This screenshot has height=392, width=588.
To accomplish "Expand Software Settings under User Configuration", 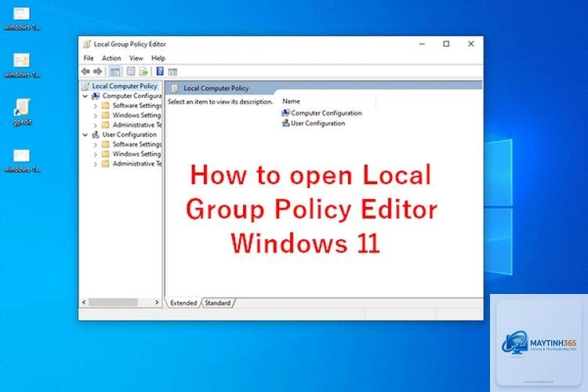I will coord(95,145).
